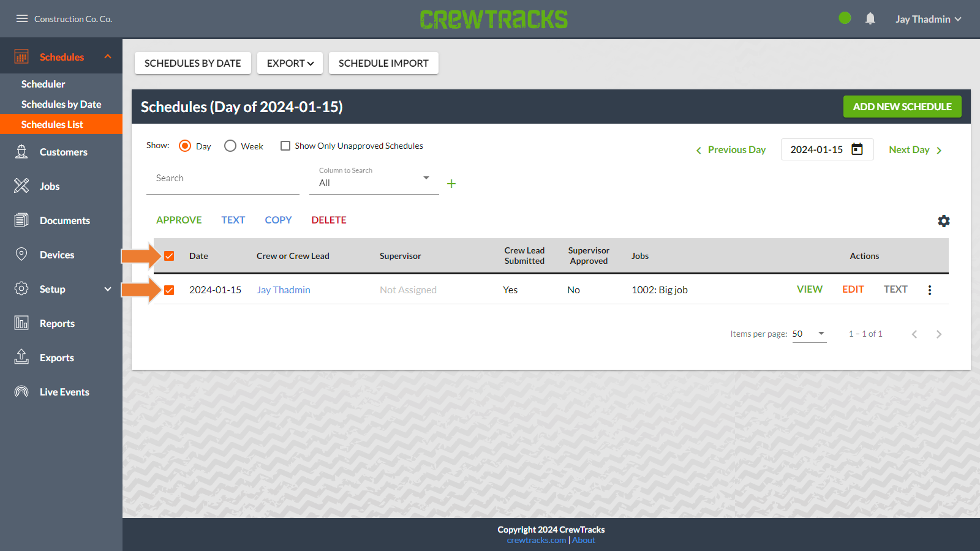The height and width of the screenshot is (551, 980).
Task: Click VIEW on Jay Thadmin schedule row
Action: point(810,289)
